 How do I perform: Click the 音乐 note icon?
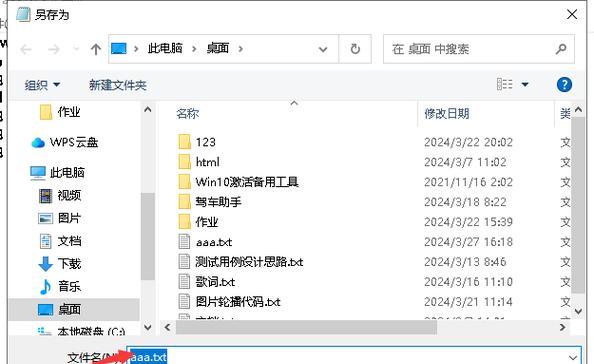click(x=45, y=287)
